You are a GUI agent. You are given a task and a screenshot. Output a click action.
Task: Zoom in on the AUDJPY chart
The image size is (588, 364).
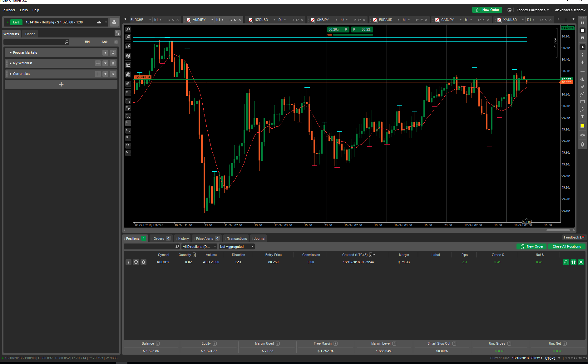click(128, 29)
